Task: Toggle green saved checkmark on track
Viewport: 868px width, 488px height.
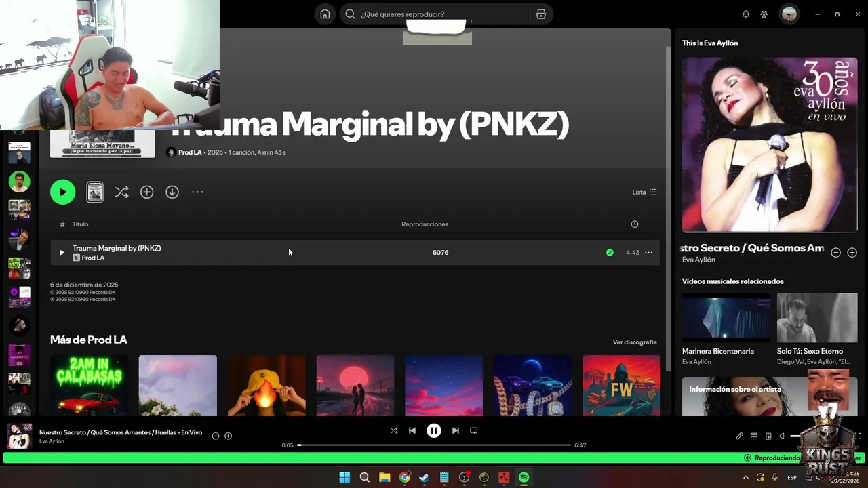Action: 610,253
